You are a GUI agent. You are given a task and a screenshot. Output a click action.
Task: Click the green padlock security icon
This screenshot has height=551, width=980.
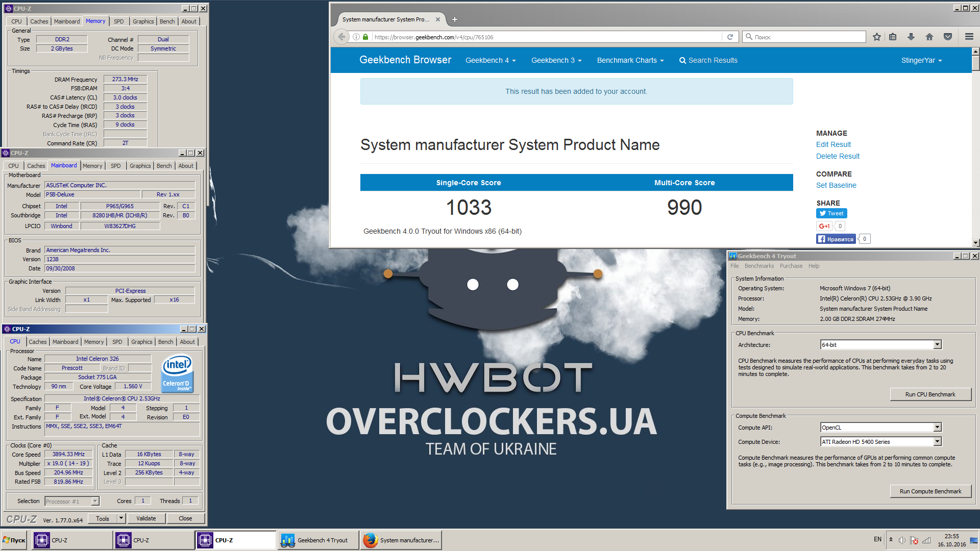(365, 37)
